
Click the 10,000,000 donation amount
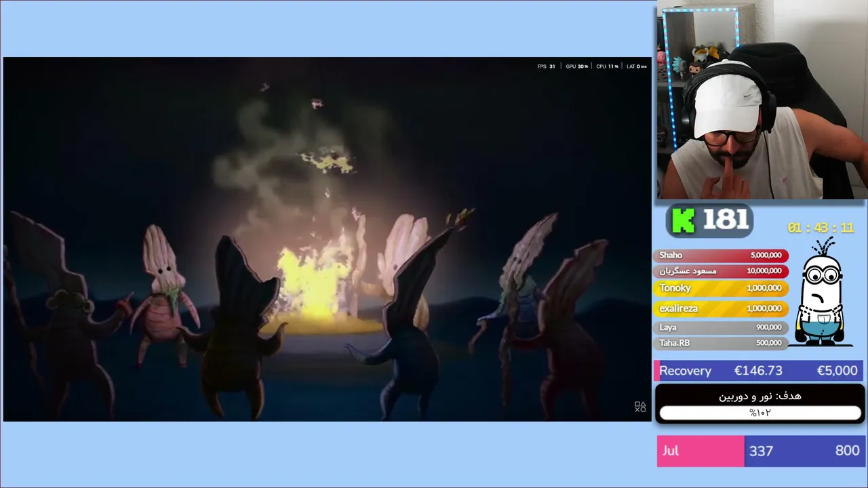tap(764, 271)
